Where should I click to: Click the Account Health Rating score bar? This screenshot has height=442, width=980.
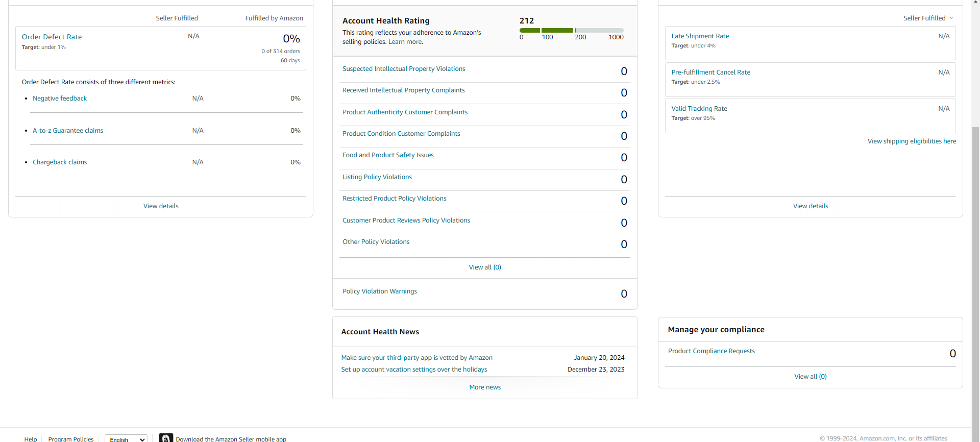point(572,30)
